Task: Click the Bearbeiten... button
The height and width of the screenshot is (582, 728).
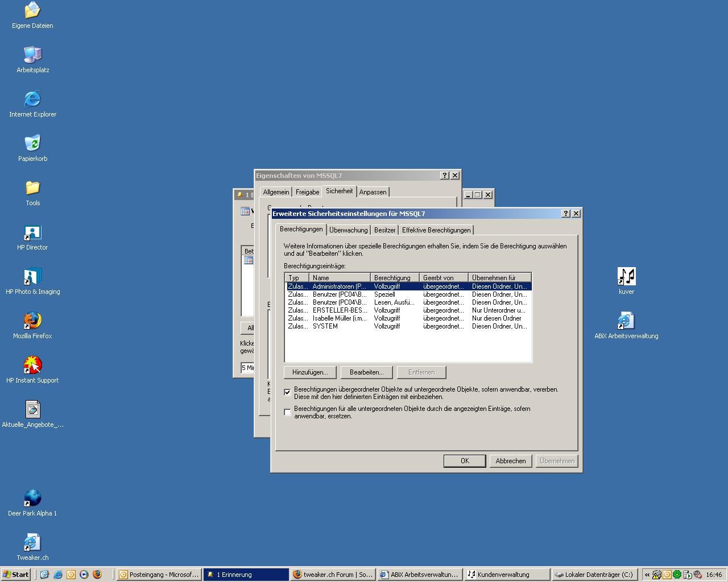Action: click(366, 372)
